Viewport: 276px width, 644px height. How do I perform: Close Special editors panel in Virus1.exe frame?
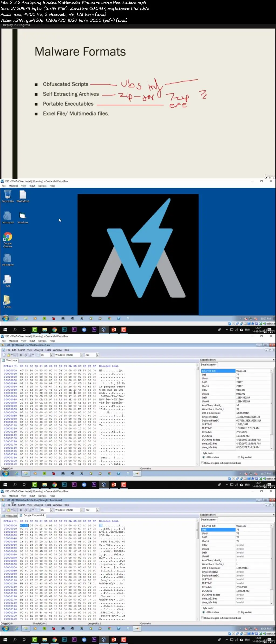(x=274, y=360)
